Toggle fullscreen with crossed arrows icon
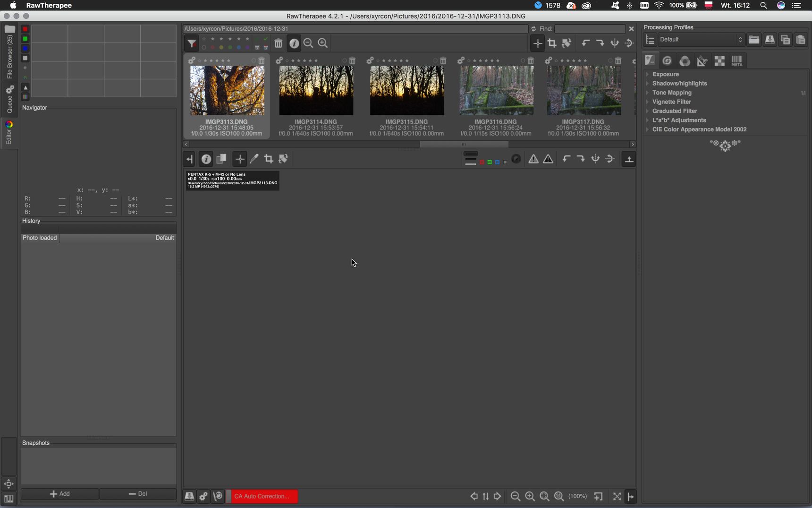Viewport: 812px width, 508px height. pos(617,496)
